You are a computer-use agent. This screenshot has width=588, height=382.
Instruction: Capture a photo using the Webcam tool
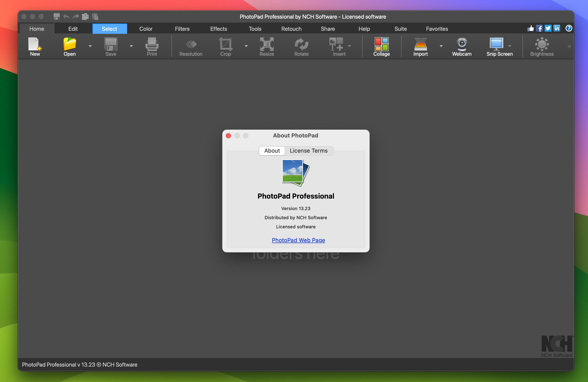click(x=461, y=46)
